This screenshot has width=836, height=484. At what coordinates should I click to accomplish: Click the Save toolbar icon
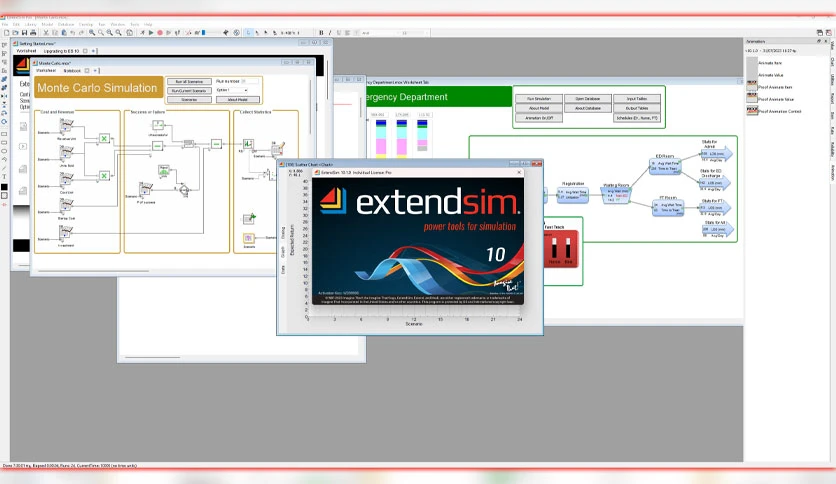(24, 33)
